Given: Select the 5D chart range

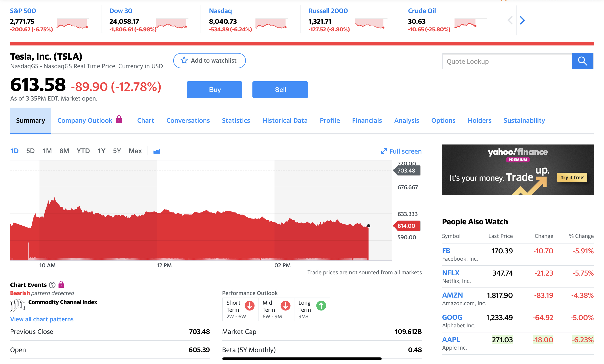Looking at the screenshot, I should click(30, 151).
